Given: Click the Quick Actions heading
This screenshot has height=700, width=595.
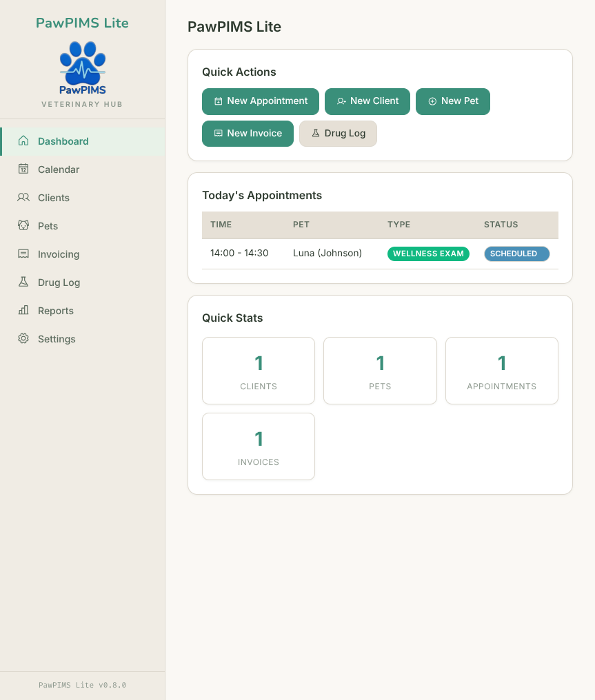Looking at the screenshot, I should point(239,72).
